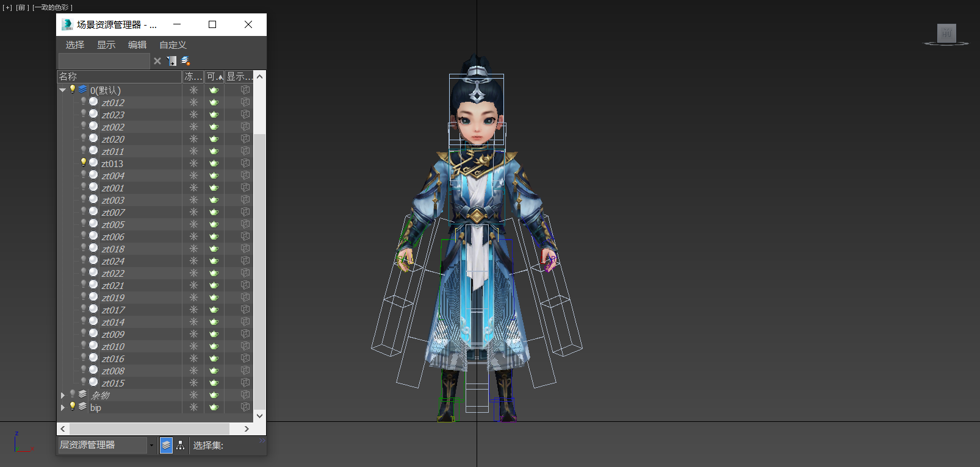Sort by the 名称 column header

(120, 77)
